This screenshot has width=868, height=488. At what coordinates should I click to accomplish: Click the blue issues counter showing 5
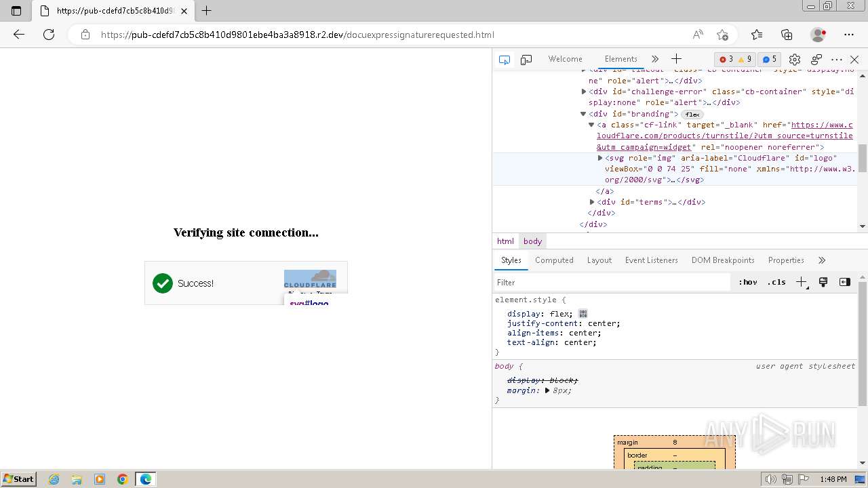769,59
